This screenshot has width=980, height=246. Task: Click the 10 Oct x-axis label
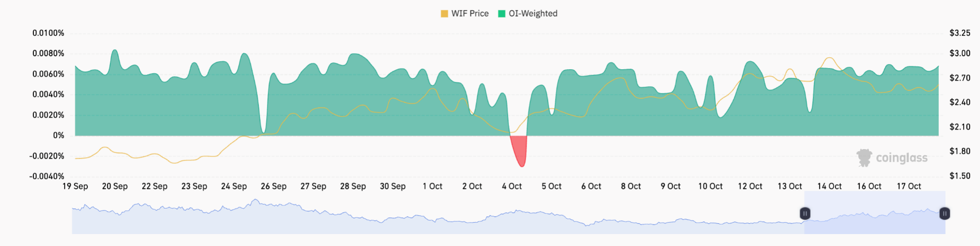[x=710, y=186]
